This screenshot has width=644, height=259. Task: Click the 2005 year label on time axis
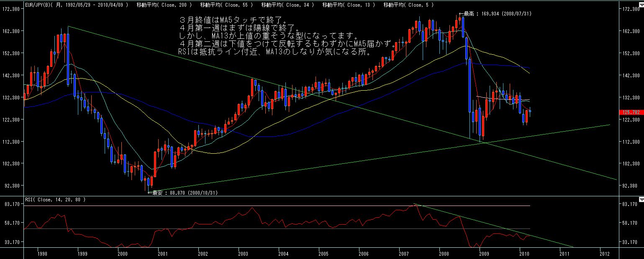323,253
